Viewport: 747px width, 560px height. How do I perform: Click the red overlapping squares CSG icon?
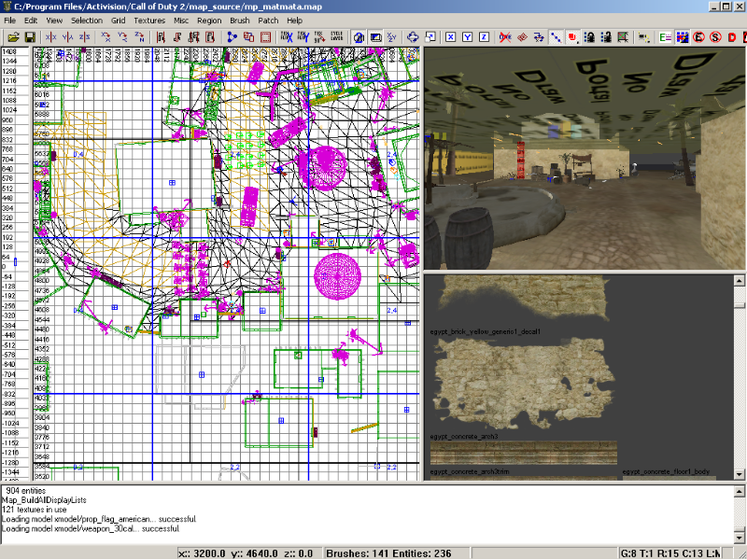(x=248, y=37)
